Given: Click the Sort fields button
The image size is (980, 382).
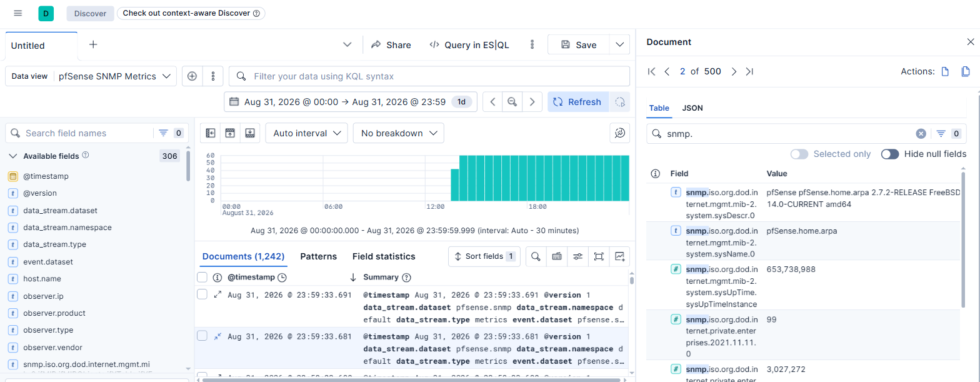Looking at the screenshot, I should 484,256.
